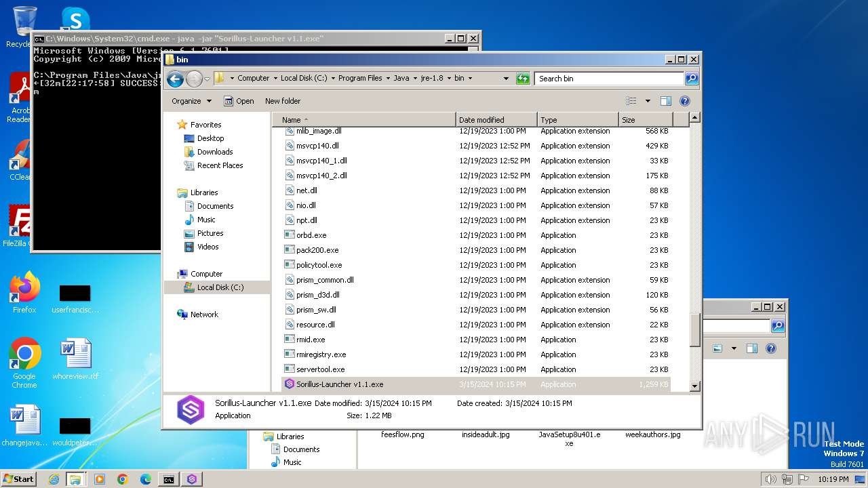Screen dimensions: 868x488
Task: Click the Sorillus taskbar icon
Action: click(191, 479)
